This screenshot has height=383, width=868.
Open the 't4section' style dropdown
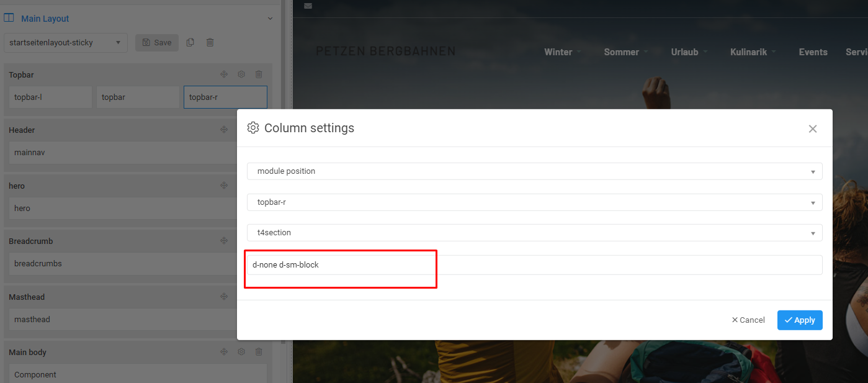(x=534, y=233)
